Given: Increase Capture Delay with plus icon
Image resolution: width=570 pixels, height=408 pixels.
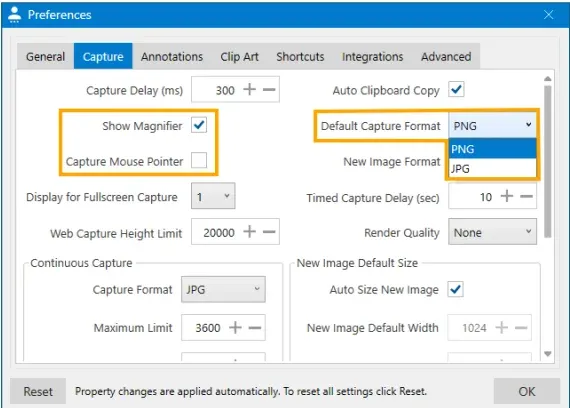Looking at the screenshot, I should pos(250,89).
